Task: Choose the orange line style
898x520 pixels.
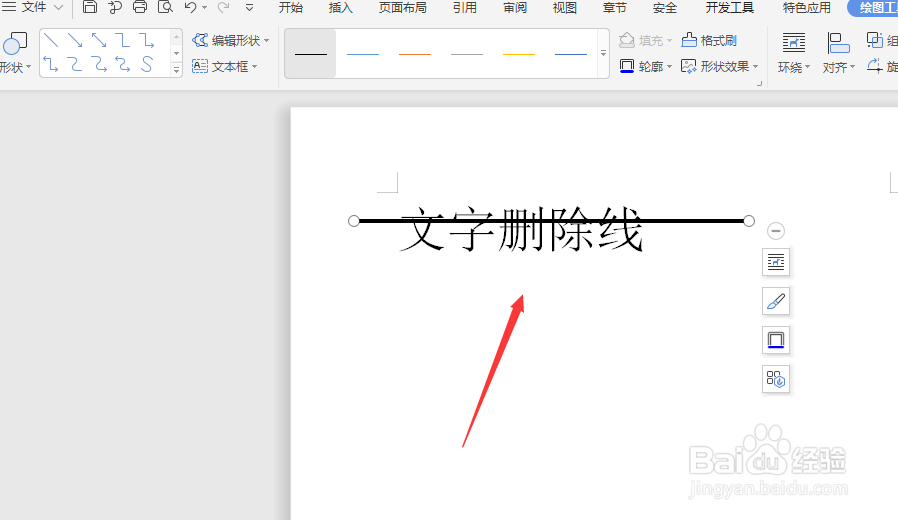Action: pyautogui.click(x=415, y=54)
